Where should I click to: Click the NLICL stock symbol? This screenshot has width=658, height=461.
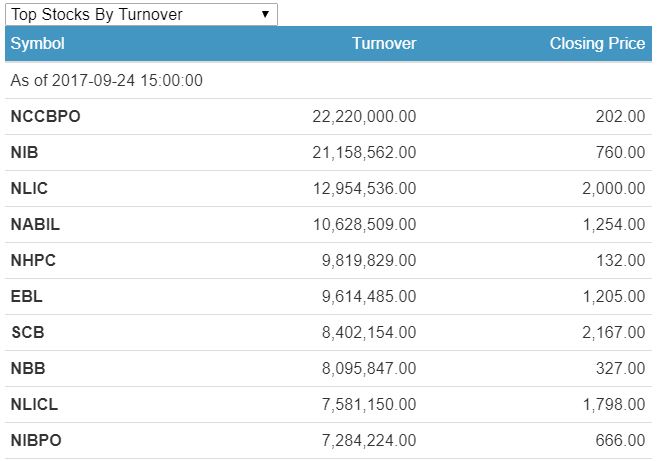tap(35, 405)
